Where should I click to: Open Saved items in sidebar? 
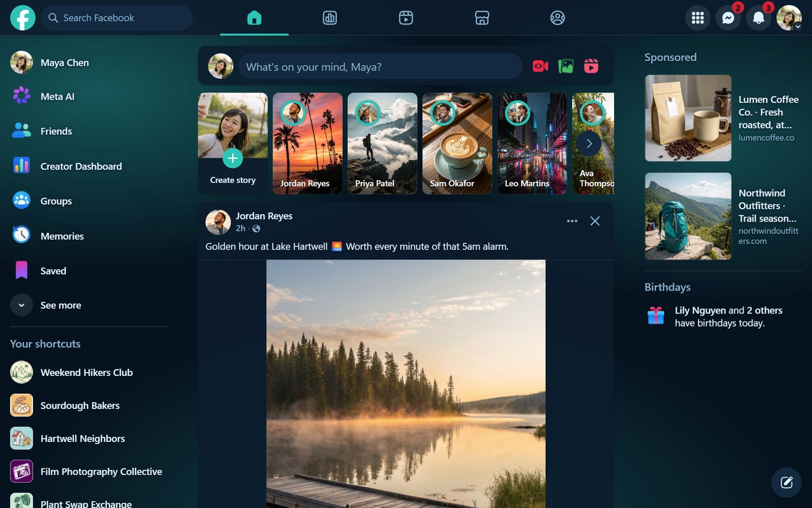click(89, 271)
